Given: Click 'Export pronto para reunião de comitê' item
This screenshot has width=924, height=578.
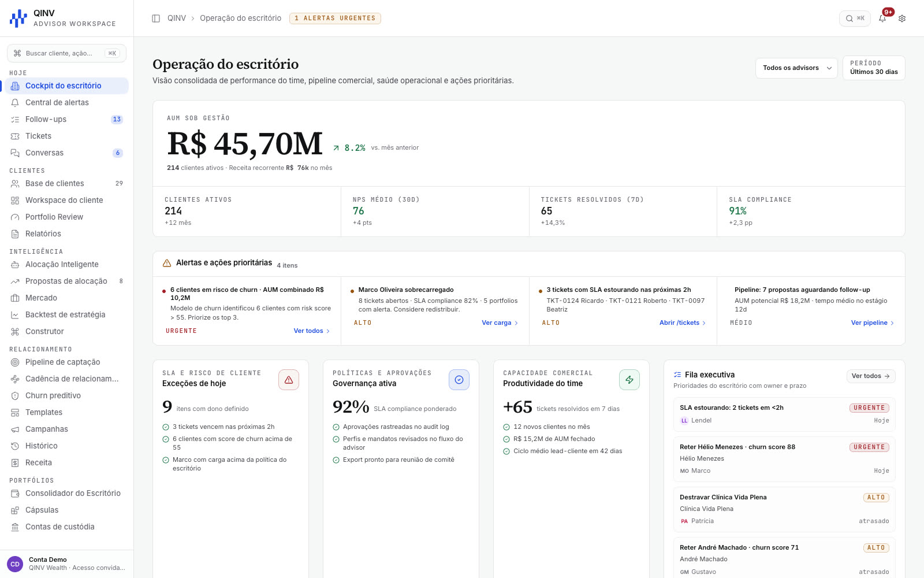Looking at the screenshot, I should click(398, 460).
